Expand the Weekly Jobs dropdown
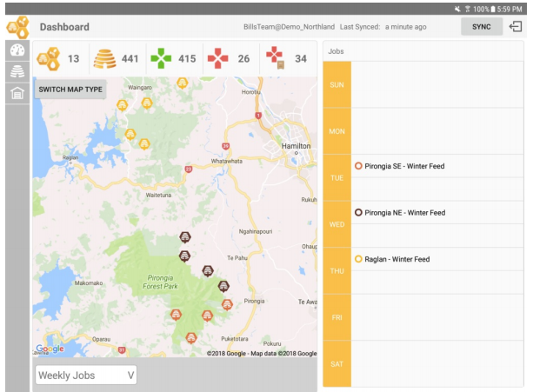This screenshot has height=392, width=533. pos(86,375)
